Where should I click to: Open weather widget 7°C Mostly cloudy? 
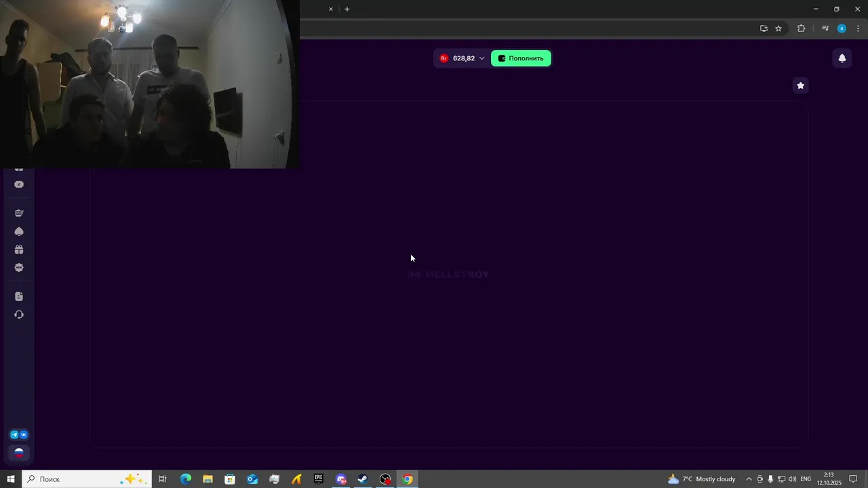click(x=702, y=479)
